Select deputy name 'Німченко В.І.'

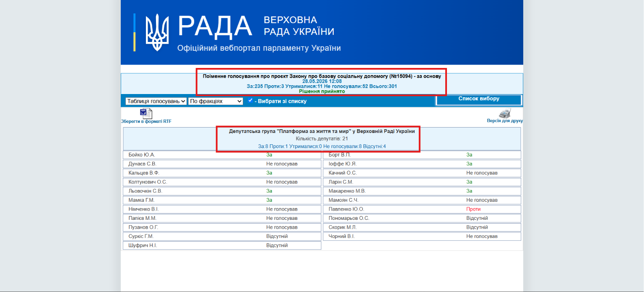(144, 209)
